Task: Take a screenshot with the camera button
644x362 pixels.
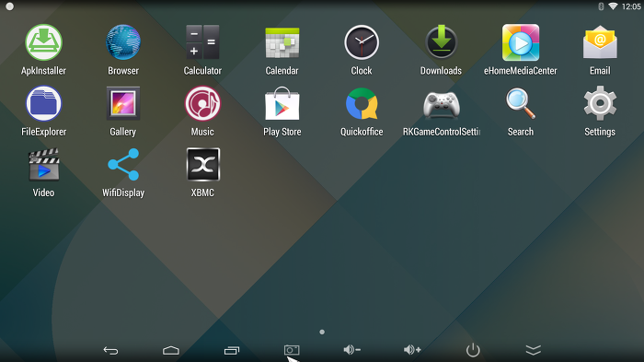Action: coord(292,350)
